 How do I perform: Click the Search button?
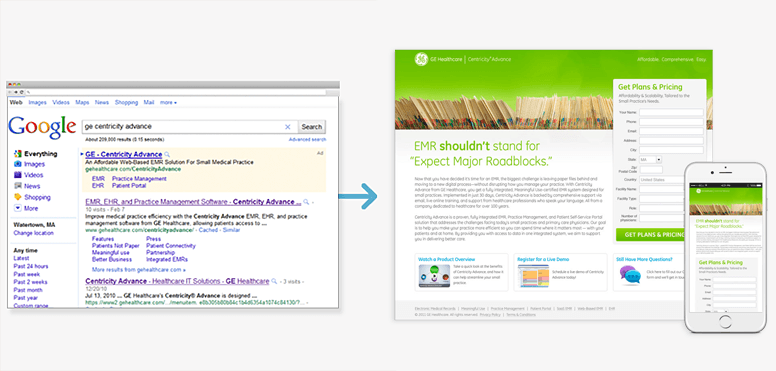pos(312,127)
